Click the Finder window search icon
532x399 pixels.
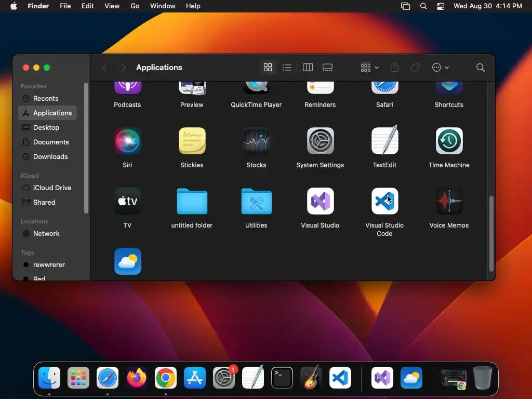pos(481,68)
